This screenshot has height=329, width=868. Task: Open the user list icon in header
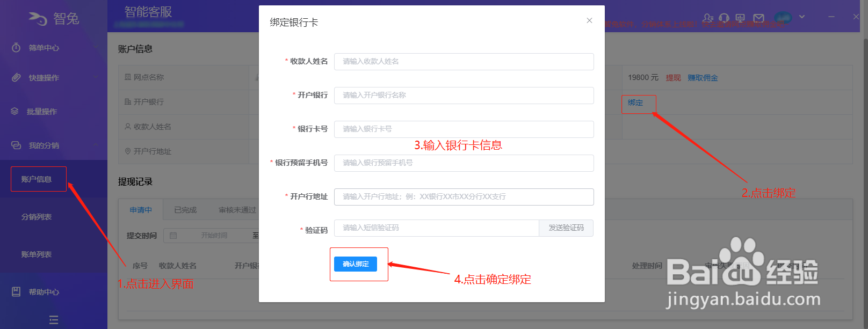(708, 18)
